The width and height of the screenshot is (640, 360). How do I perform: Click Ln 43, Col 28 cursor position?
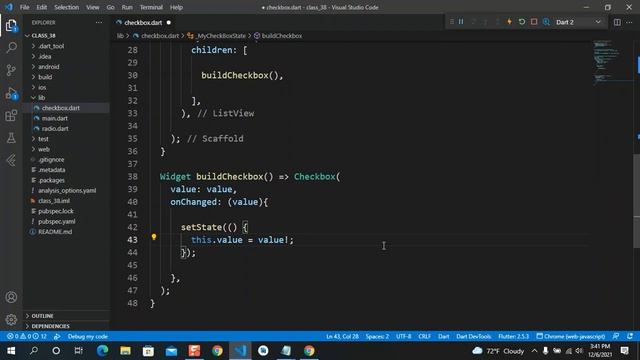coord(342,337)
